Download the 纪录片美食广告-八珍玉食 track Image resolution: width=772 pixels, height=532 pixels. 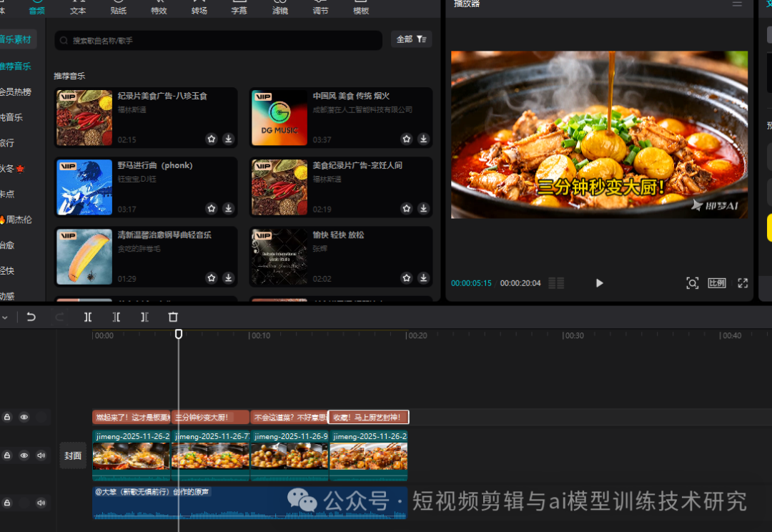pos(229,139)
